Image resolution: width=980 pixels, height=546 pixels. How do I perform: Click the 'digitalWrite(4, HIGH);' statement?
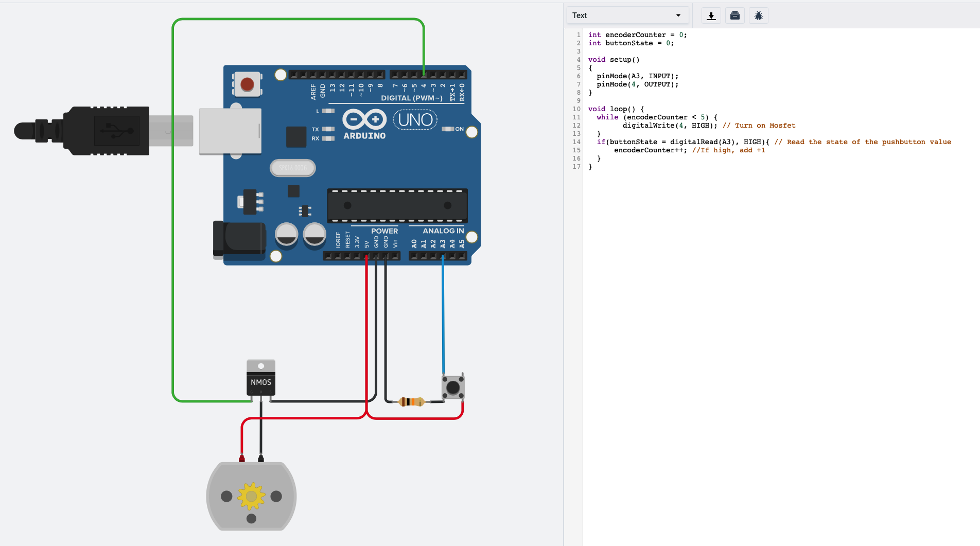tap(670, 126)
